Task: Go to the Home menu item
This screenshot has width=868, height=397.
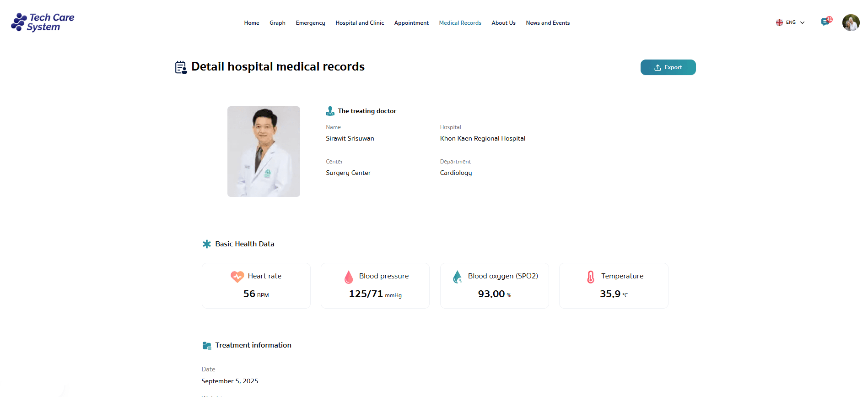Action: click(251, 23)
